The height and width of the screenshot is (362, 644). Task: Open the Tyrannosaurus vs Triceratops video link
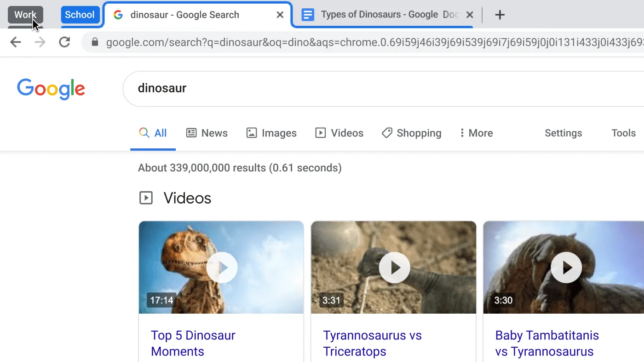373,343
